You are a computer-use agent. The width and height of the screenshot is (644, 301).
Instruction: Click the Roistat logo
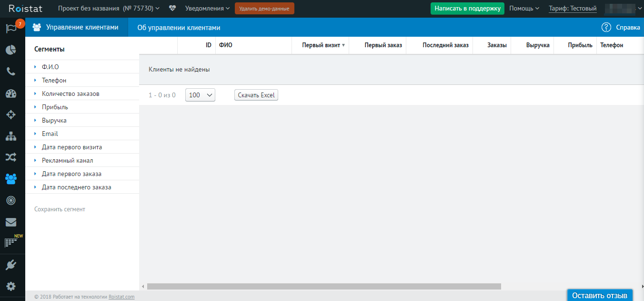pos(25,8)
